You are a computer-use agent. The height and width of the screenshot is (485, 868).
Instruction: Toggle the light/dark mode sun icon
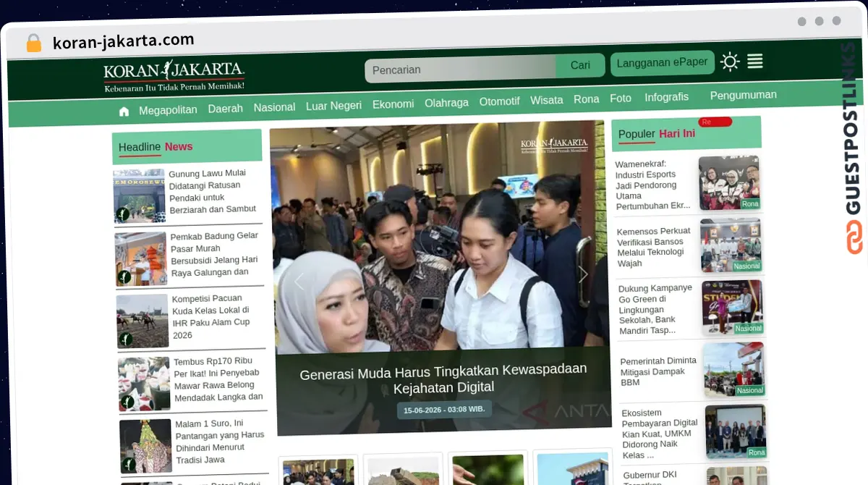(730, 62)
